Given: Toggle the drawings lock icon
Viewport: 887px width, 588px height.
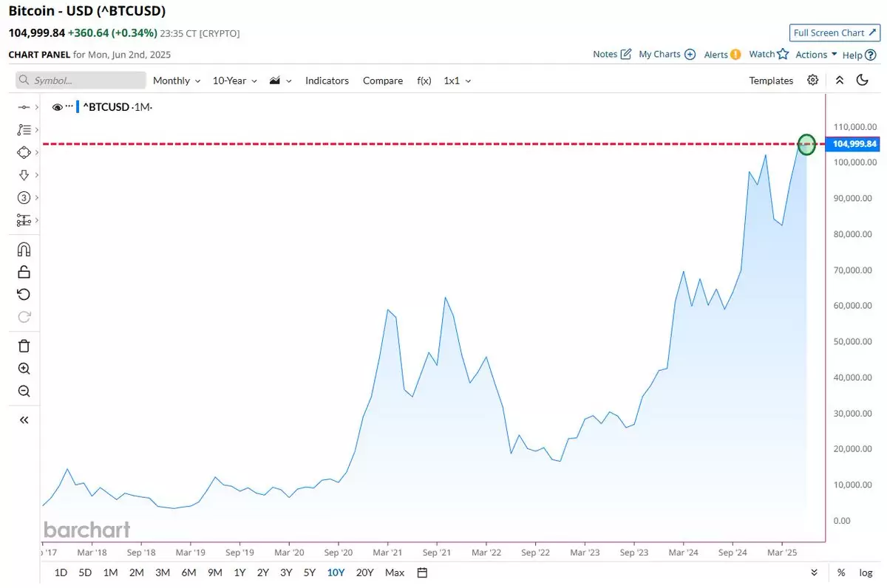Looking at the screenshot, I should 24,272.
